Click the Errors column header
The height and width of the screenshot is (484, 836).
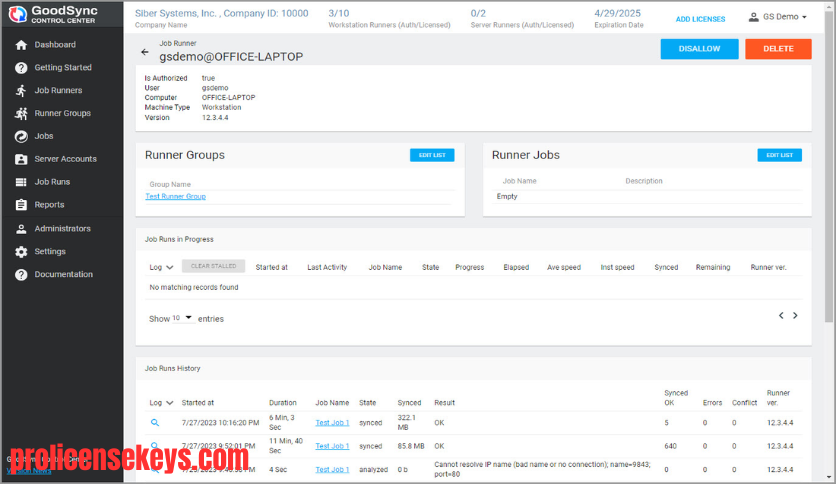point(712,403)
